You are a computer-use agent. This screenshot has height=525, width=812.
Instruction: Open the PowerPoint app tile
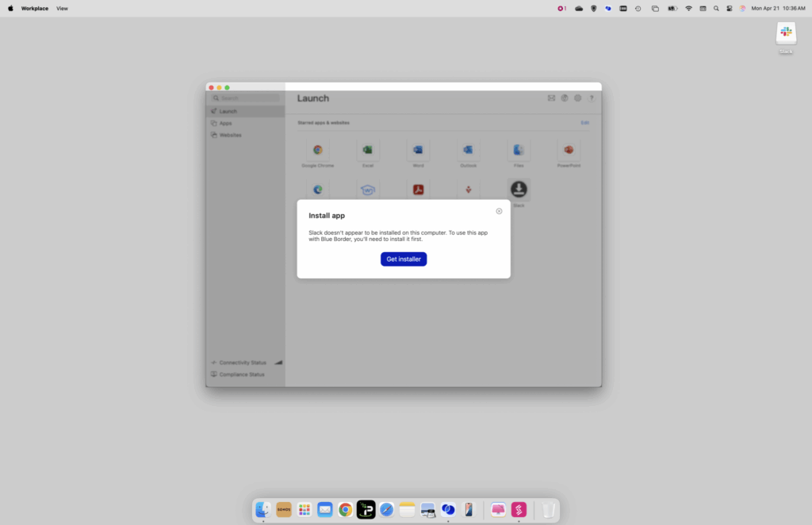(569, 150)
